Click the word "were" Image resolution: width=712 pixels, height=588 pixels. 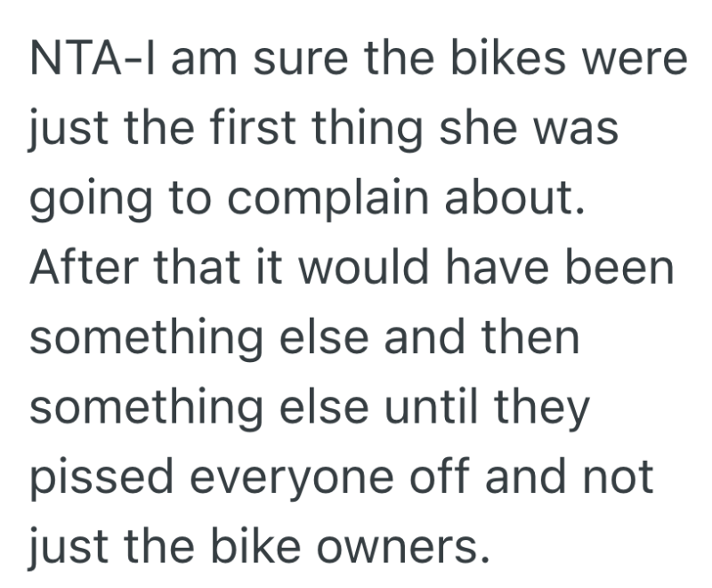pyautogui.click(x=638, y=60)
